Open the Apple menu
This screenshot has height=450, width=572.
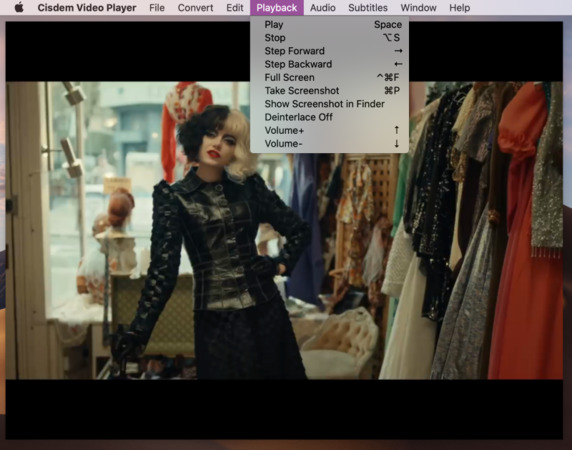[x=19, y=7]
